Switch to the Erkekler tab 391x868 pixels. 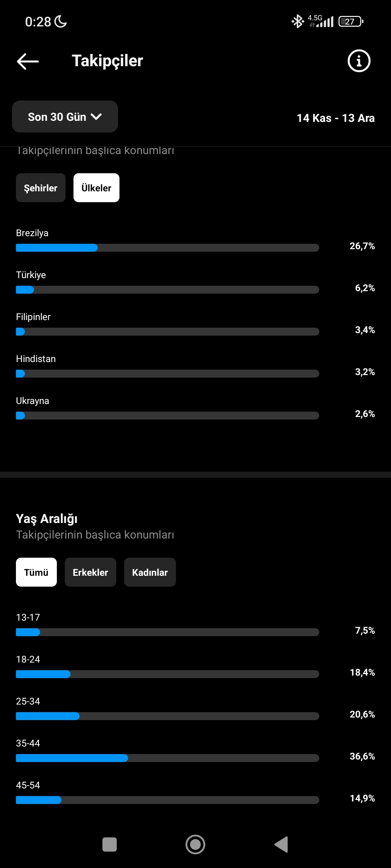point(91,572)
